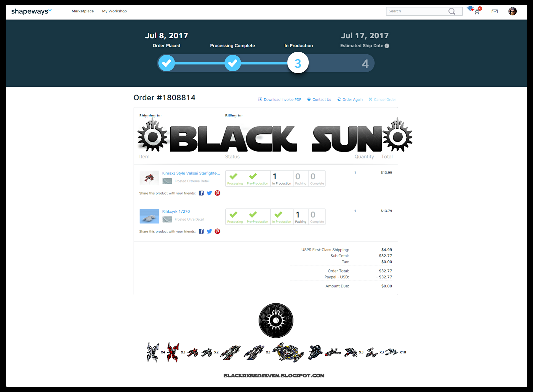Screen dimensions: 533x392
Task: Share Rihkxyrk 1/270 on Pinterest
Action: coord(218,231)
